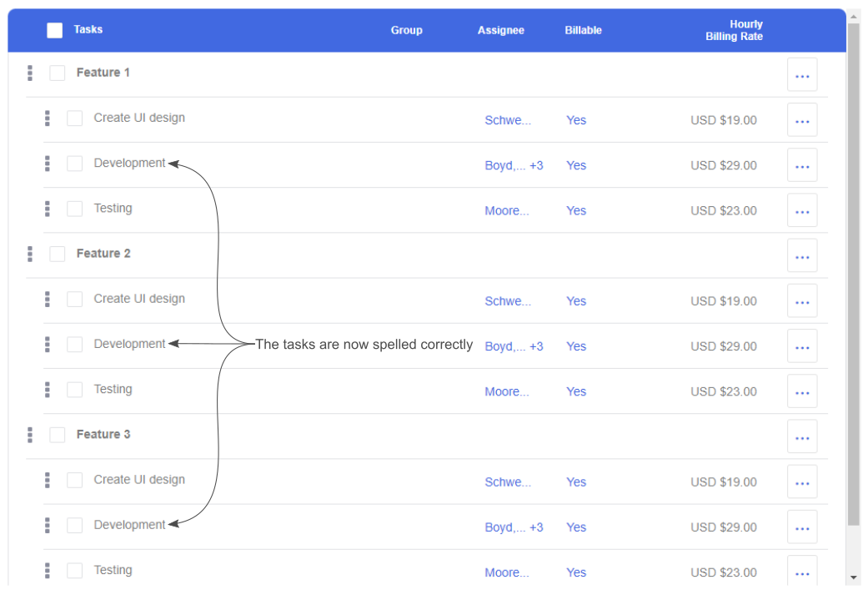Select Feature 3 Development checkbox

(x=75, y=525)
